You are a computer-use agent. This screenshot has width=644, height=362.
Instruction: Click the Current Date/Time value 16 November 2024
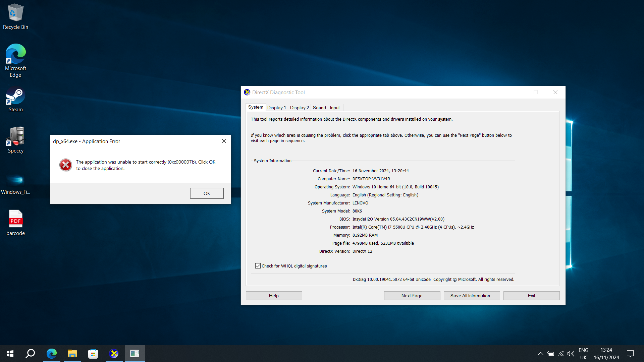click(x=380, y=171)
